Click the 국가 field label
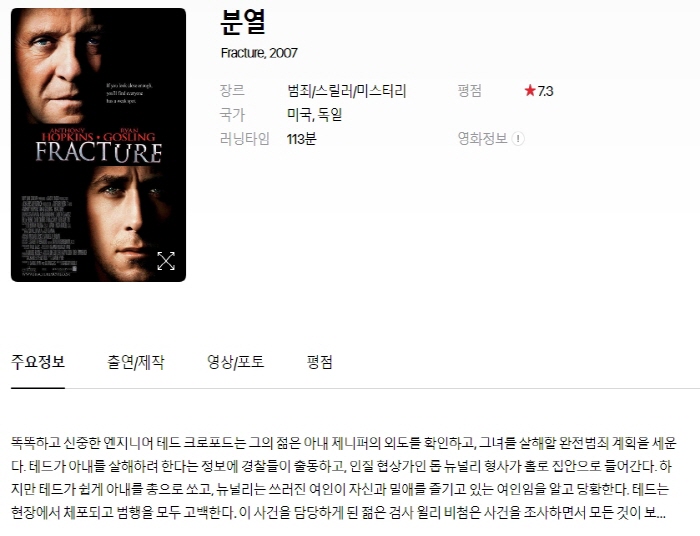 point(232,115)
